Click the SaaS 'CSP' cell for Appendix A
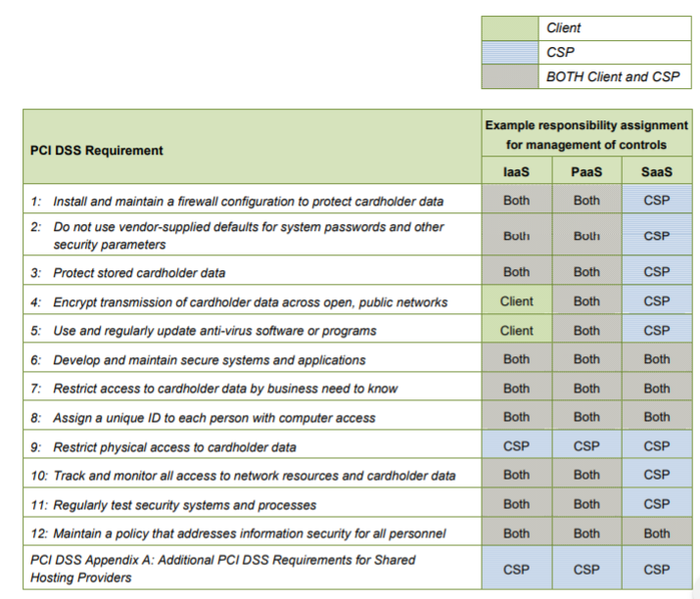The image size is (700, 599). 657,570
